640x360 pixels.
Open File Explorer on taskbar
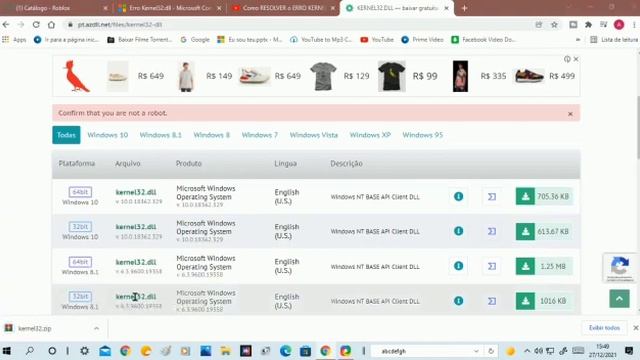[225, 351]
